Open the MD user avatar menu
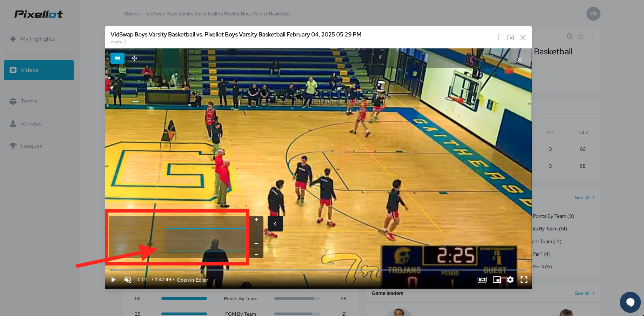The width and height of the screenshot is (644, 316). coord(593,14)
